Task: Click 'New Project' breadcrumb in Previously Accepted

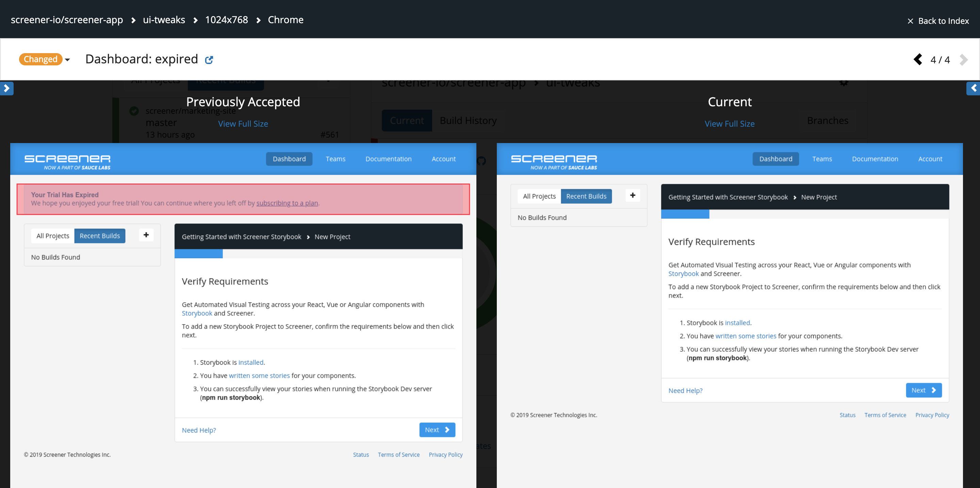Action: pos(332,237)
